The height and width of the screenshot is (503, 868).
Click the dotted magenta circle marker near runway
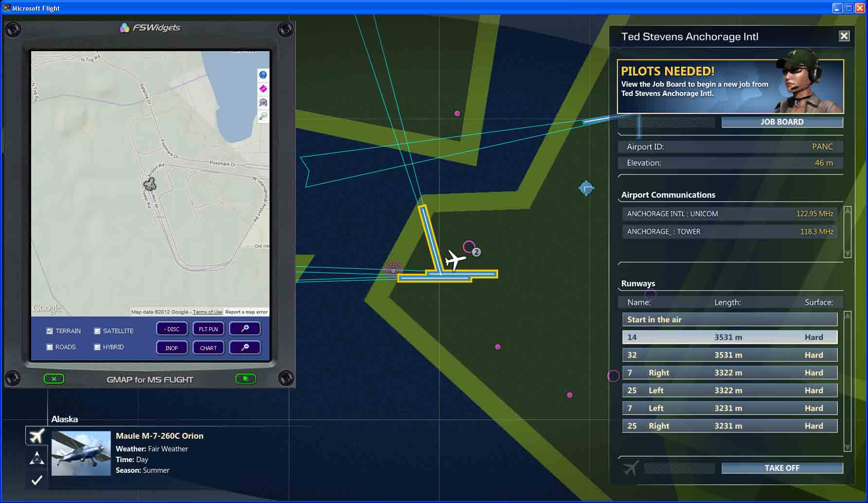click(x=393, y=270)
